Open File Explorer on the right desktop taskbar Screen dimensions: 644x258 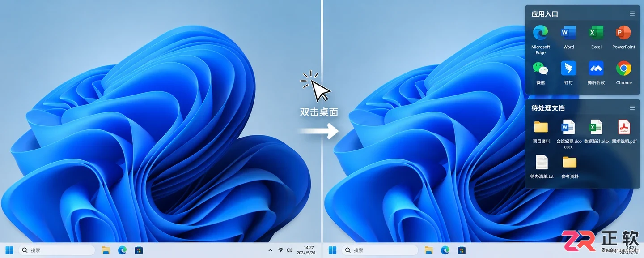pyautogui.click(x=429, y=250)
